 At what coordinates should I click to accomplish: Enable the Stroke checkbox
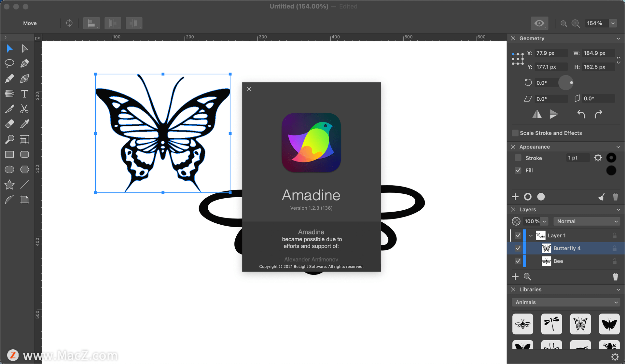[x=518, y=158]
